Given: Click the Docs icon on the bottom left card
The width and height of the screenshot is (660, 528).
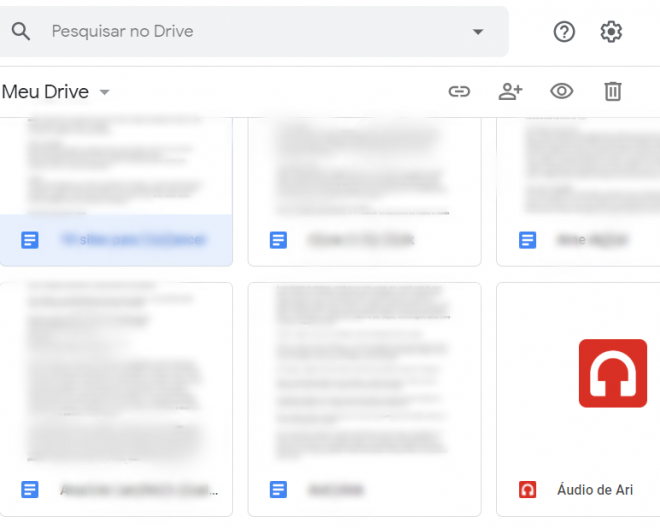Looking at the screenshot, I should coord(30,490).
